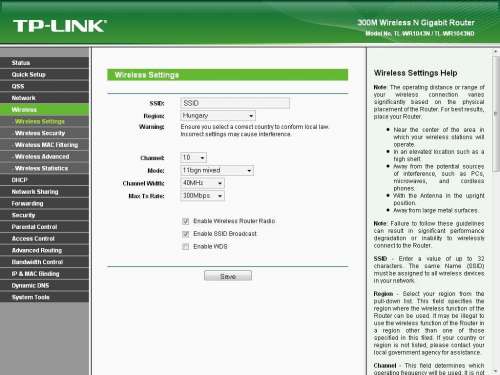Open the Forwarding menu section
This screenshot has height=375, width=500.
[x=44, y=203]
